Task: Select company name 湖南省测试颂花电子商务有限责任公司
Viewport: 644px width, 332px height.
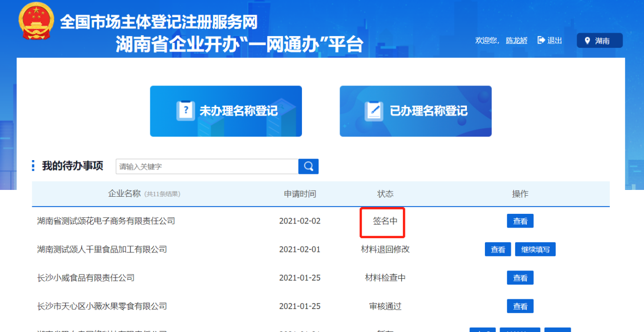Action: [106, 221]
